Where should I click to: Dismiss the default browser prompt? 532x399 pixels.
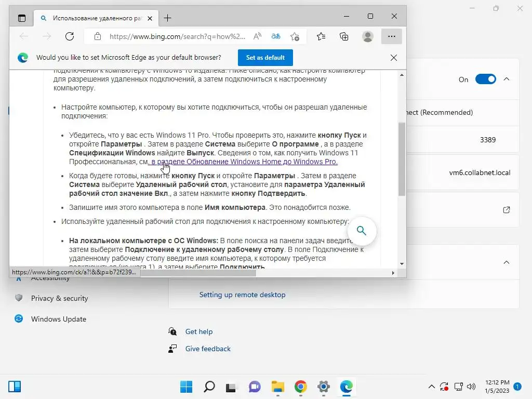coord(394,58)
